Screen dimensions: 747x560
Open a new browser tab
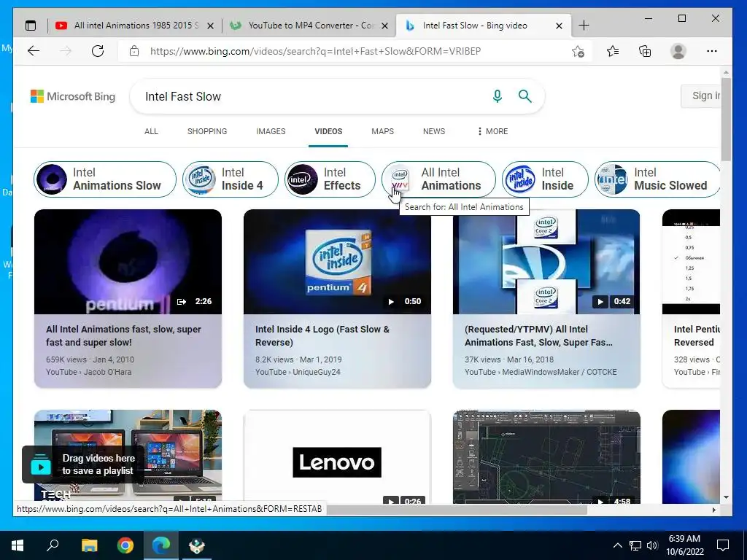pos(584,26)
